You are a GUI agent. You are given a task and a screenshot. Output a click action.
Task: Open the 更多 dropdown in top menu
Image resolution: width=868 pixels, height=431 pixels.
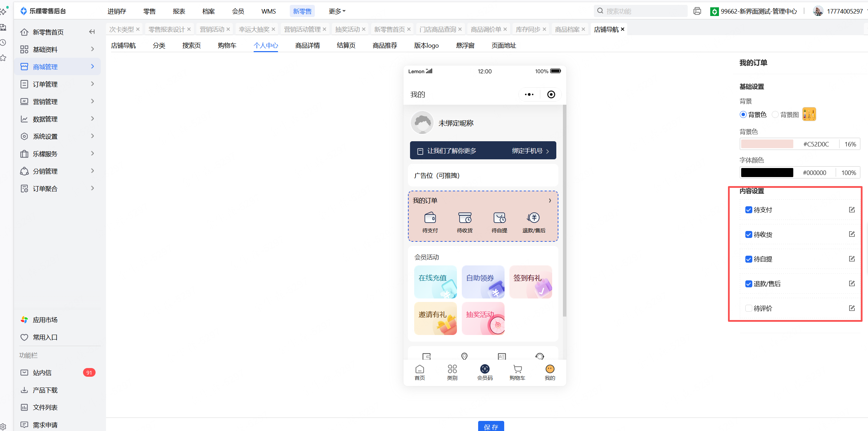coord(337,11)
